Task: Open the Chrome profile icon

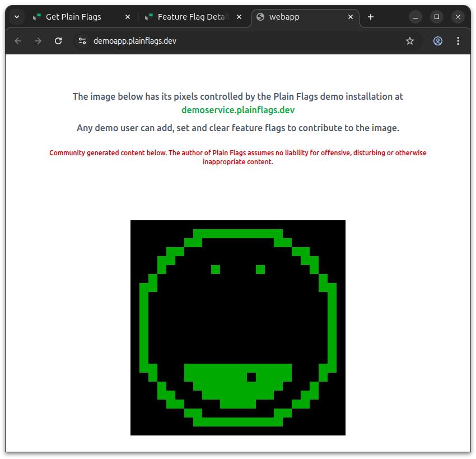Action: 438,41
